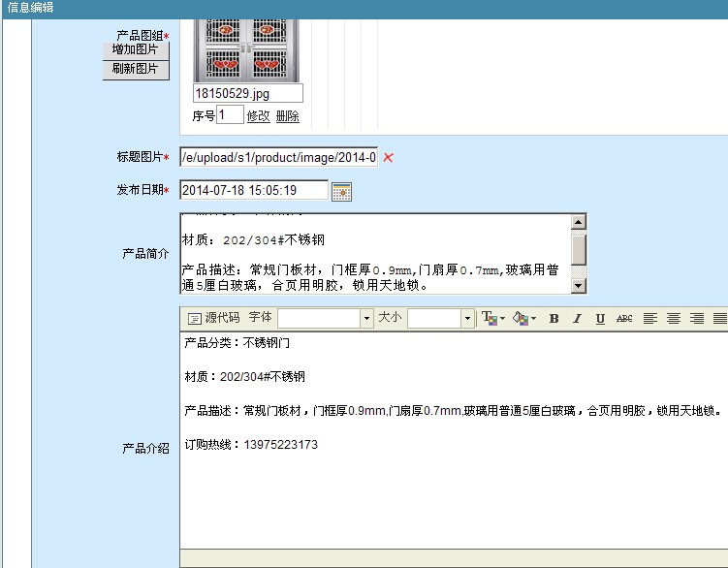Click the 增加图片 button
728x568 pixels.
coord(136,49)
